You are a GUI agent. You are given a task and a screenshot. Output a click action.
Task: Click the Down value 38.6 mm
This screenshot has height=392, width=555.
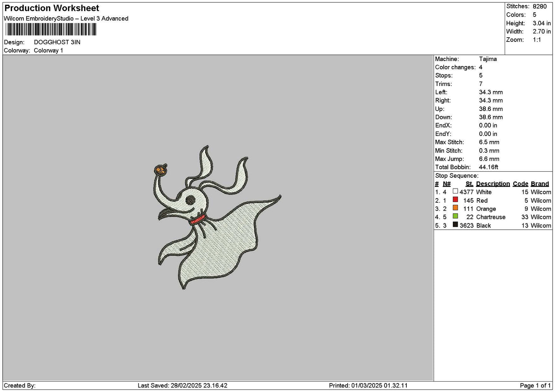[491, 117]
